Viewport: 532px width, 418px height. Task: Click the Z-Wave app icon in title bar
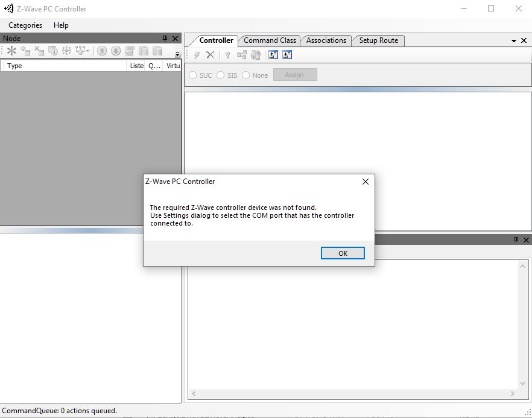pyautogui.click(x=9, y=8)
